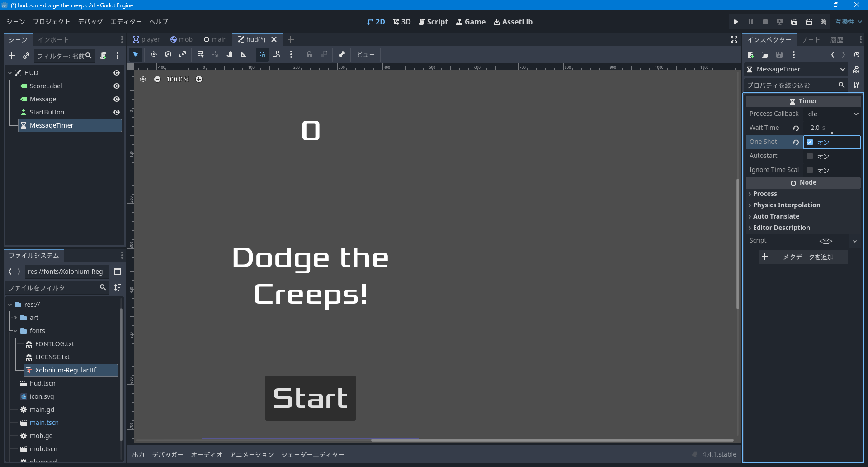This screenshot has height=467, width=868.
Task: Run the project with the play button
Action: point(736,22)
